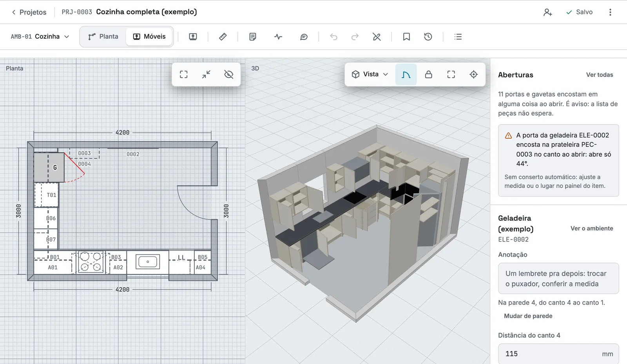
Task: Click the Distância do canto 4 field
Action: coord(558,354)
